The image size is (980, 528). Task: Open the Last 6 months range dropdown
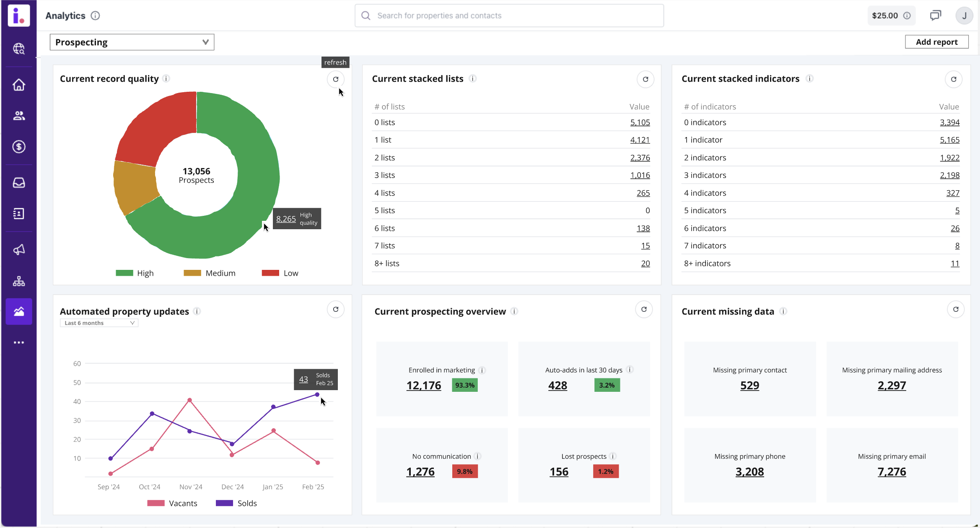tap(99, 323)
